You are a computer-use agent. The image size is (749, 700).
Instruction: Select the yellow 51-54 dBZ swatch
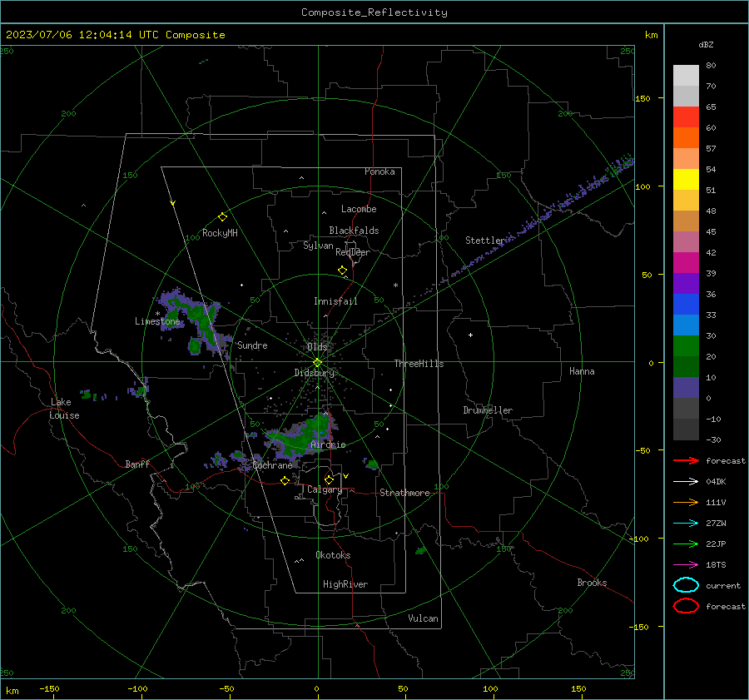[x=686, y=180]
